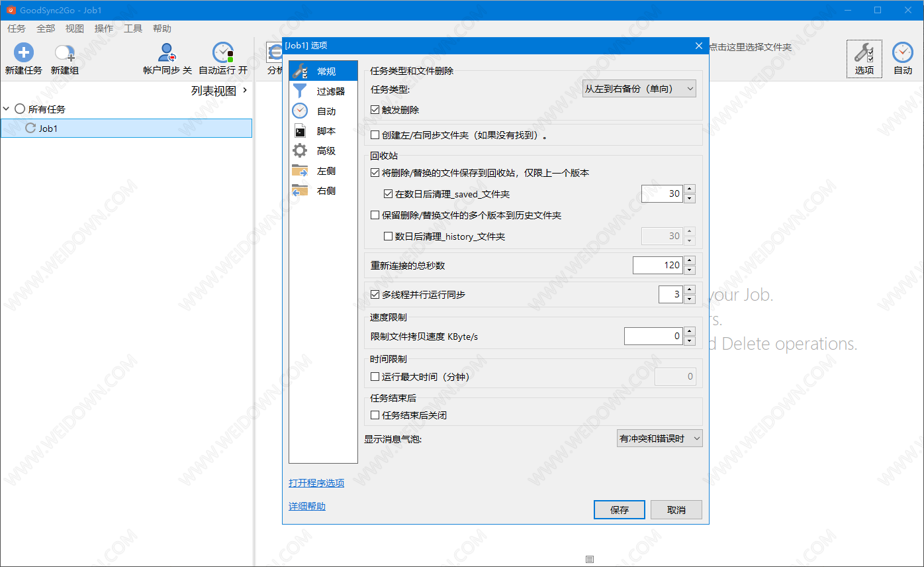Click the GoodSync2Go app icon in title bar

pos(11,10)
